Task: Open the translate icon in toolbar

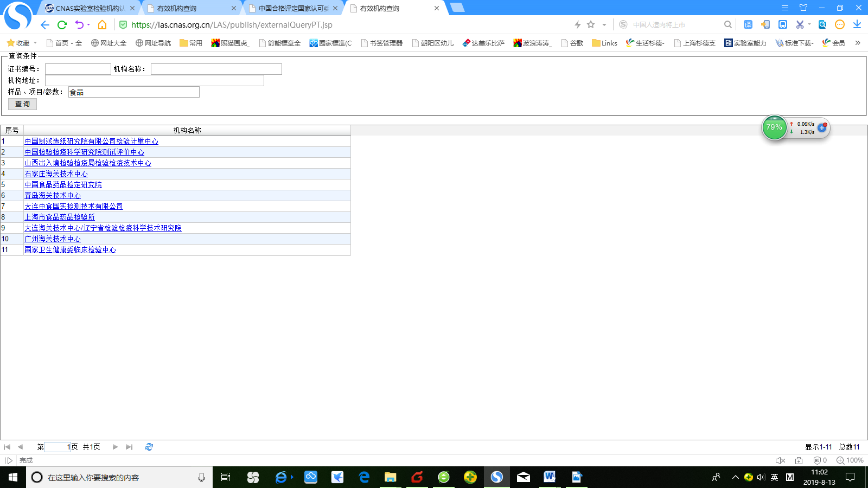Action: tap(748, 24)
